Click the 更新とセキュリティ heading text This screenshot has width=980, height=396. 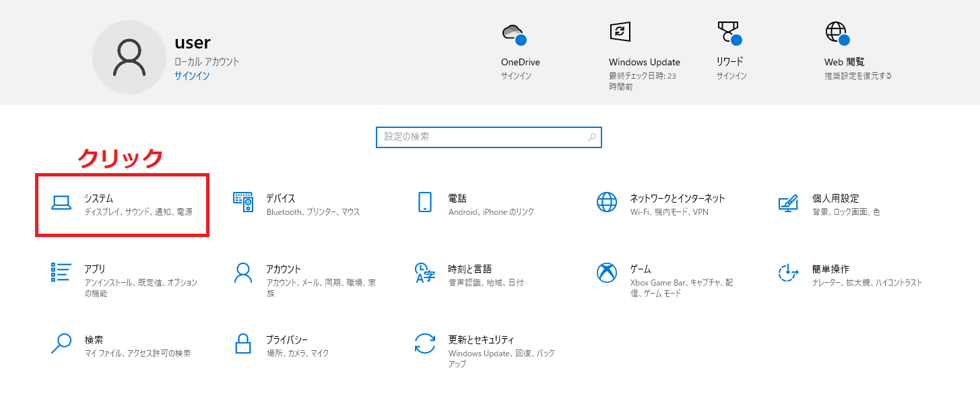(x=482, y=339)
